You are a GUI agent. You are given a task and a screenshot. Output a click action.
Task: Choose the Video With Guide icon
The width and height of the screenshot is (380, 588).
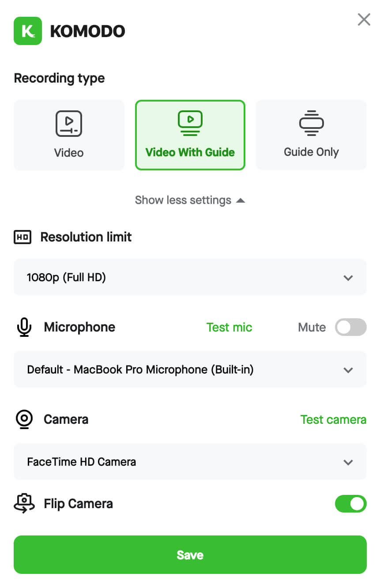(190, 123)
